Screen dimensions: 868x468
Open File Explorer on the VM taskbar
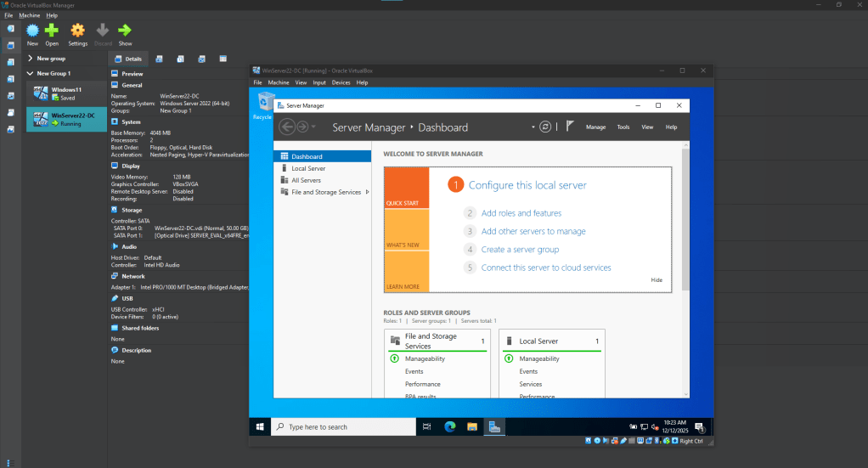[471, 426]
